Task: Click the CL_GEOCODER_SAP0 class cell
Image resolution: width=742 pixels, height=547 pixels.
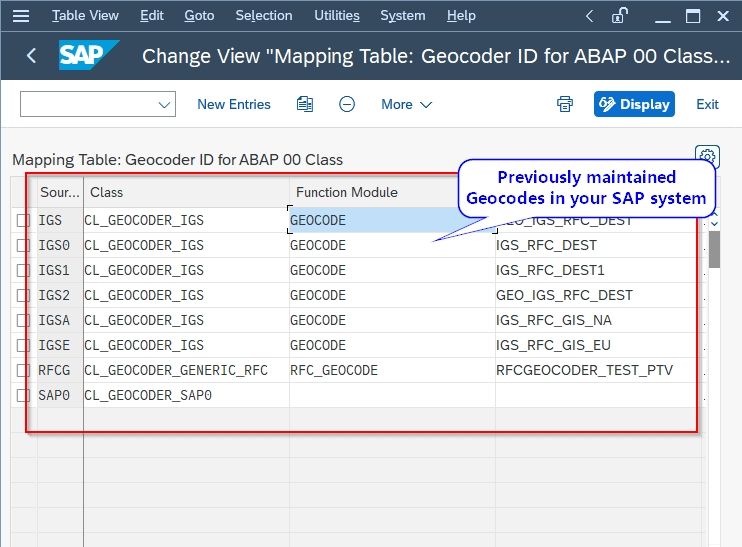Action: [186, 396]
